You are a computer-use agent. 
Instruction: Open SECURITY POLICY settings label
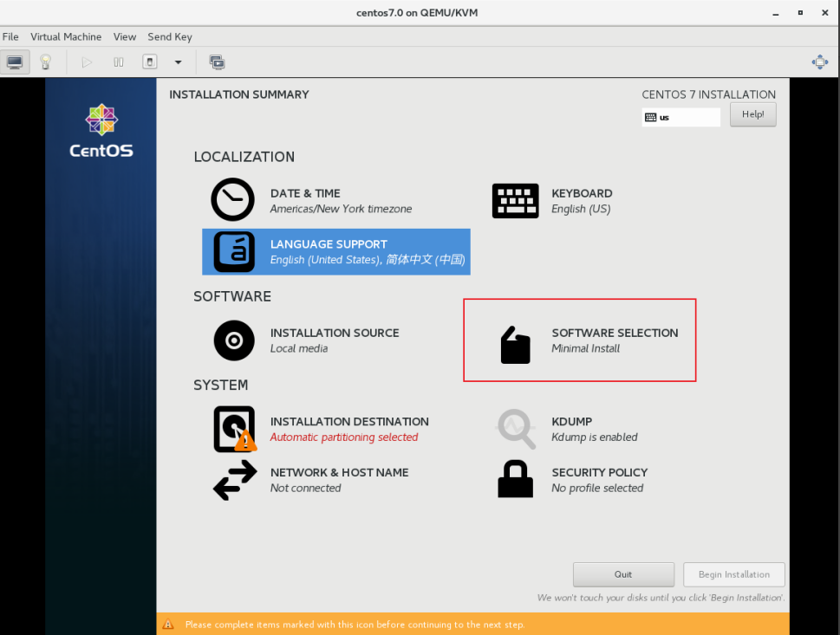(600, 473)
